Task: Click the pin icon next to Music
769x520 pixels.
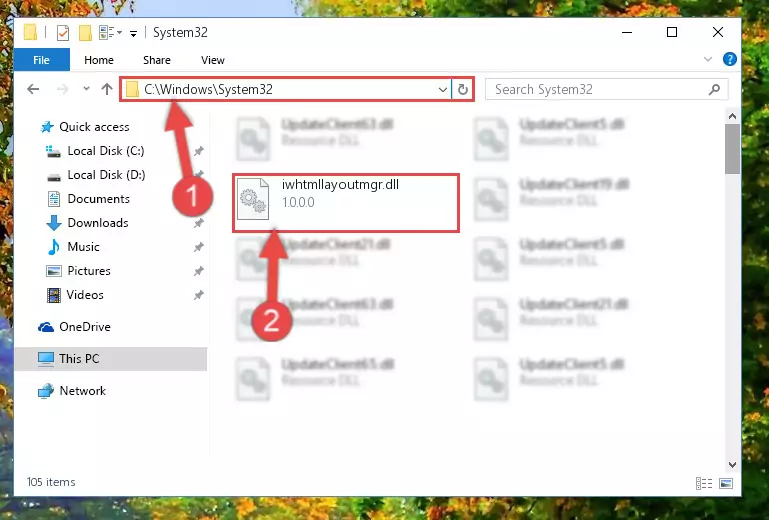Action: coord(199,247)
